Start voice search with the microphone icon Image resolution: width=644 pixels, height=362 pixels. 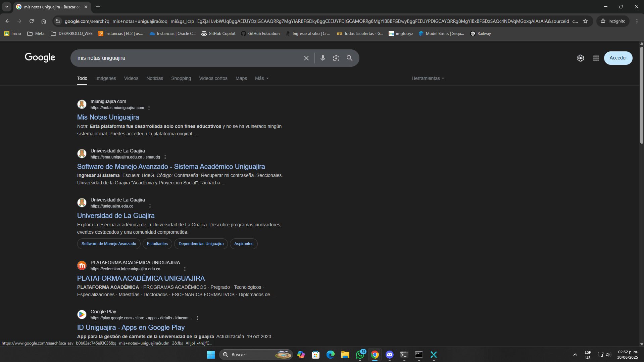click(323, 58)
